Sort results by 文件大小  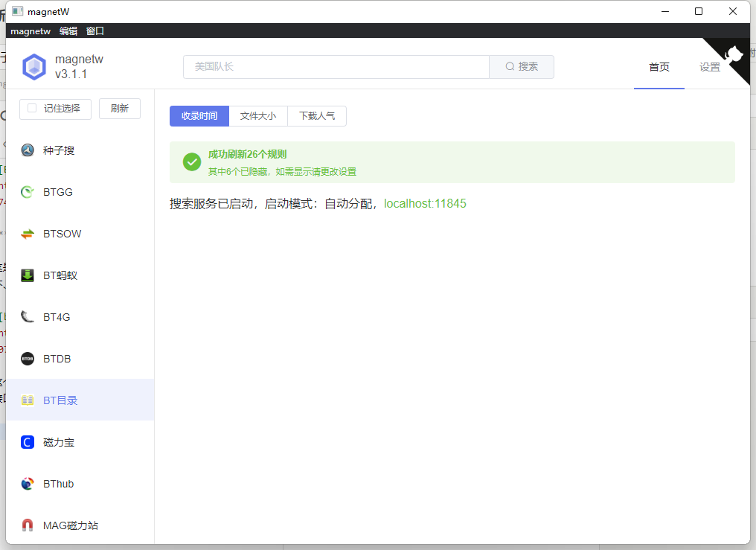(257, 116)
